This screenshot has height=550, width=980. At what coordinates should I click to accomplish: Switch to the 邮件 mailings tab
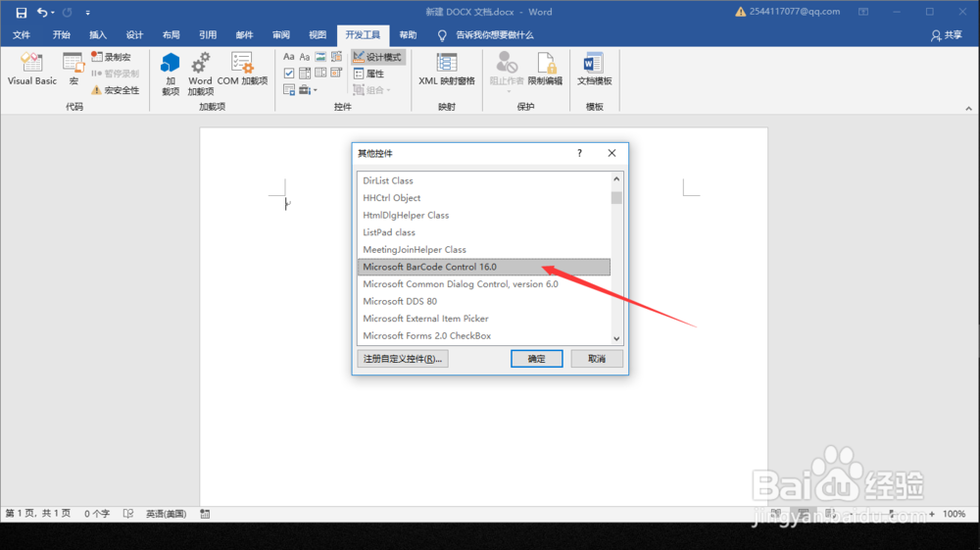[244, 35]
